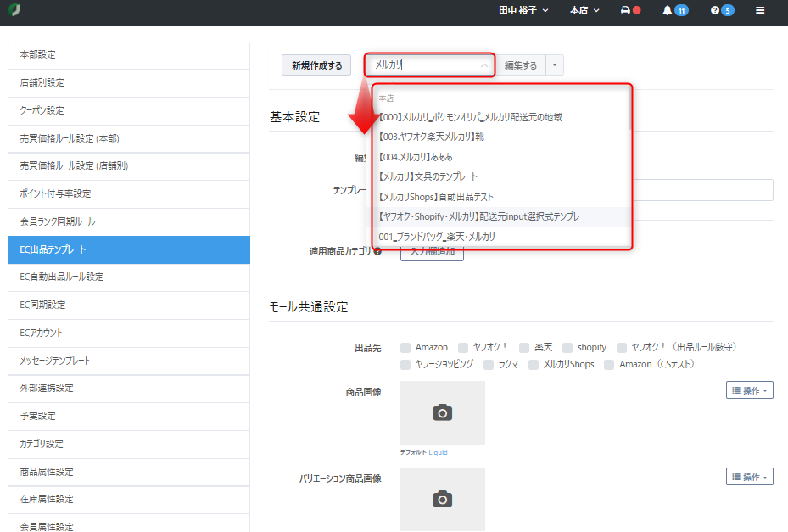Open 会員ランク同期ルール in the sidebar
The width and height of the screenshot is (788, 532).
point(129,221)
